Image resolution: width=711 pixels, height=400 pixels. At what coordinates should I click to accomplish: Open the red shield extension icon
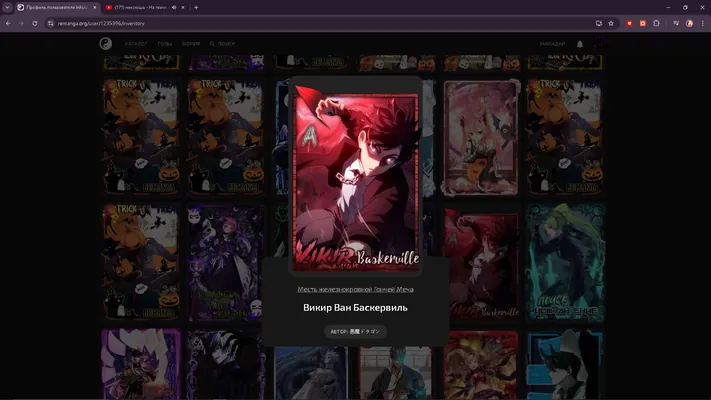[629, 23]
